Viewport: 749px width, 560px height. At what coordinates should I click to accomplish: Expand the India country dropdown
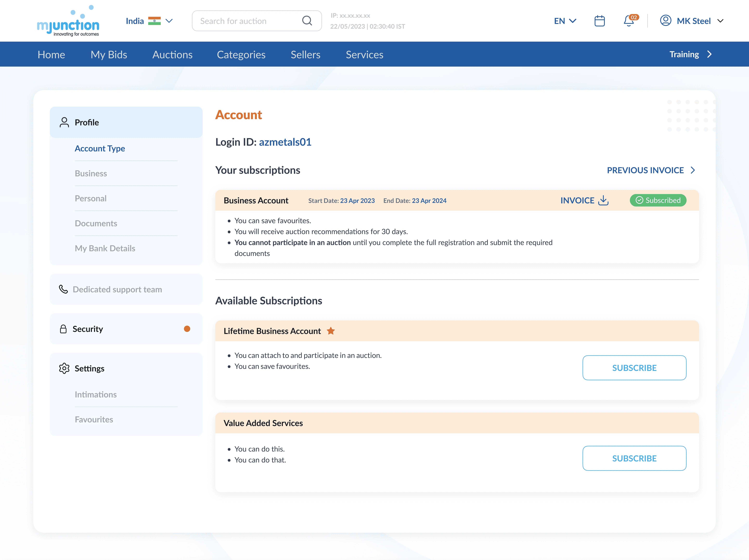coord(169,21)
